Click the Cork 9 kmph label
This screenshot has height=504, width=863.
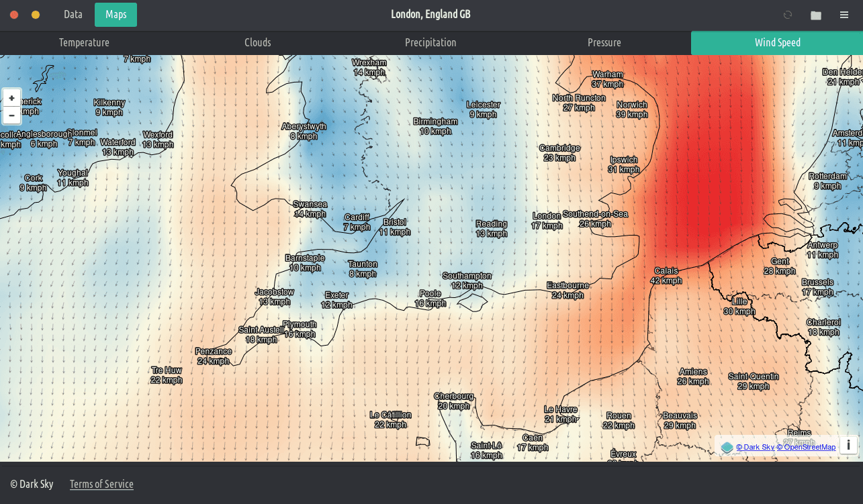click(33, 183)
